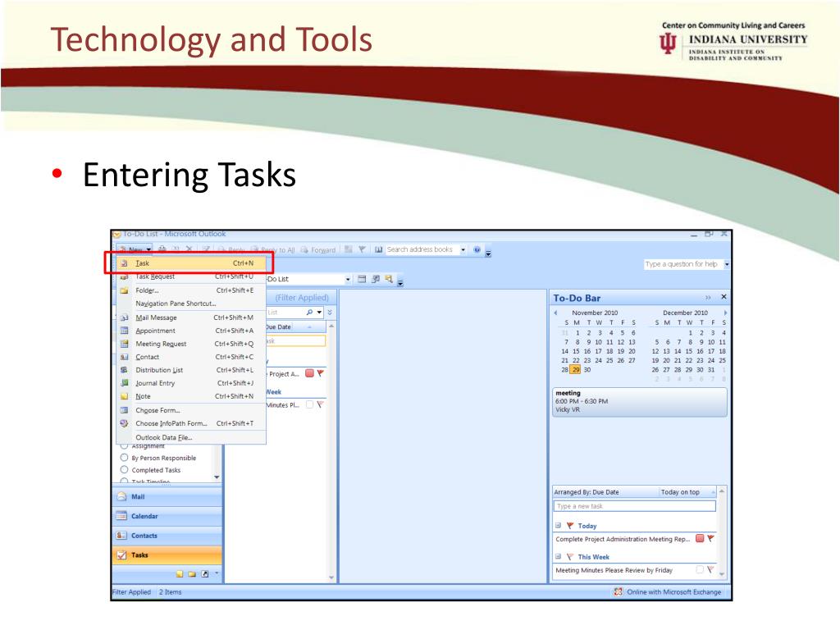
Task: Click flag on Meeting Minutes task in To-Do Bar
Action: 710,570
